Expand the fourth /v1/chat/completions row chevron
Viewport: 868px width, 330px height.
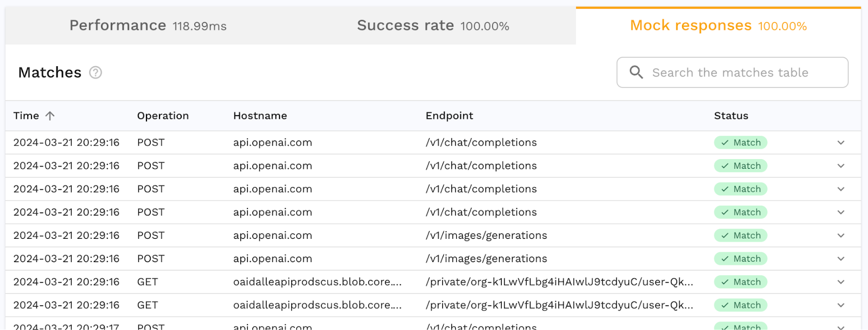[841, 212]
